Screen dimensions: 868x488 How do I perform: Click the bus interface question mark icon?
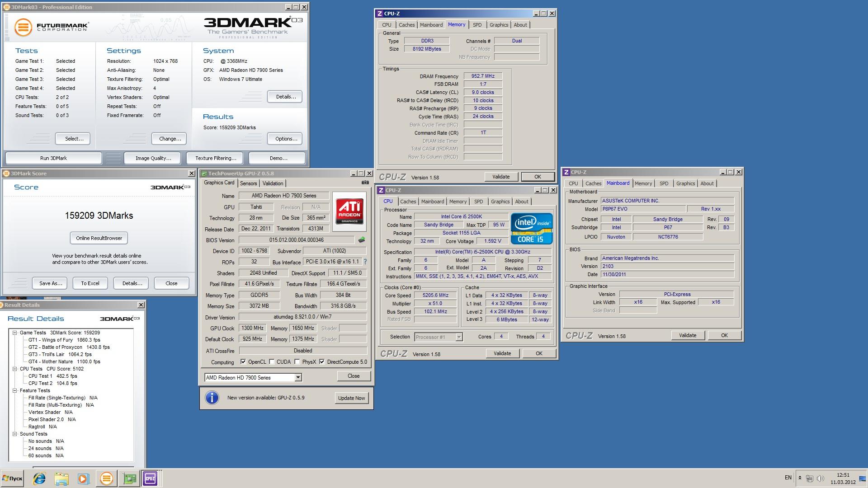(x=365, y=262)
